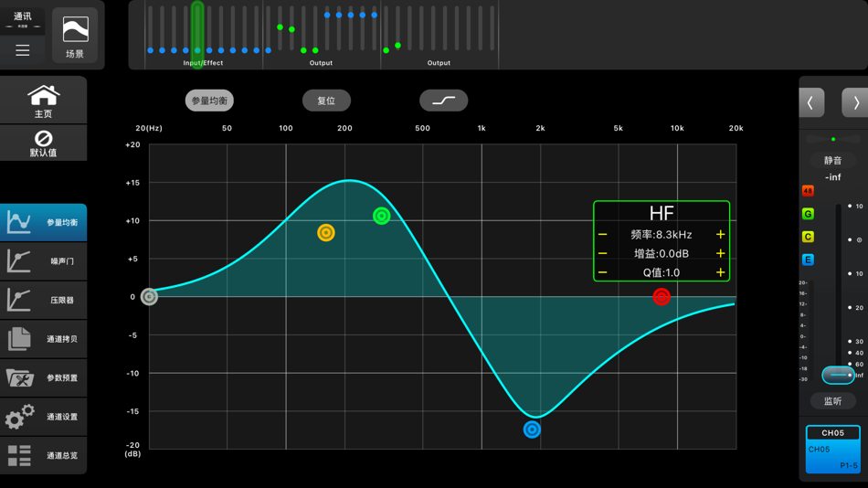
Task: Increase HF gain with plus
Action: (x=720, y=253)
